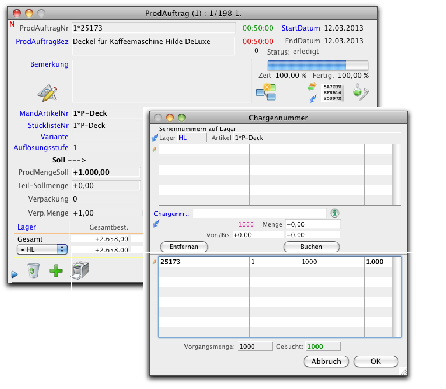Print using the printer icon in ProdAuftrag
Image resolution: width=446 pixels, height=389 pixels.
click(80, 270)
